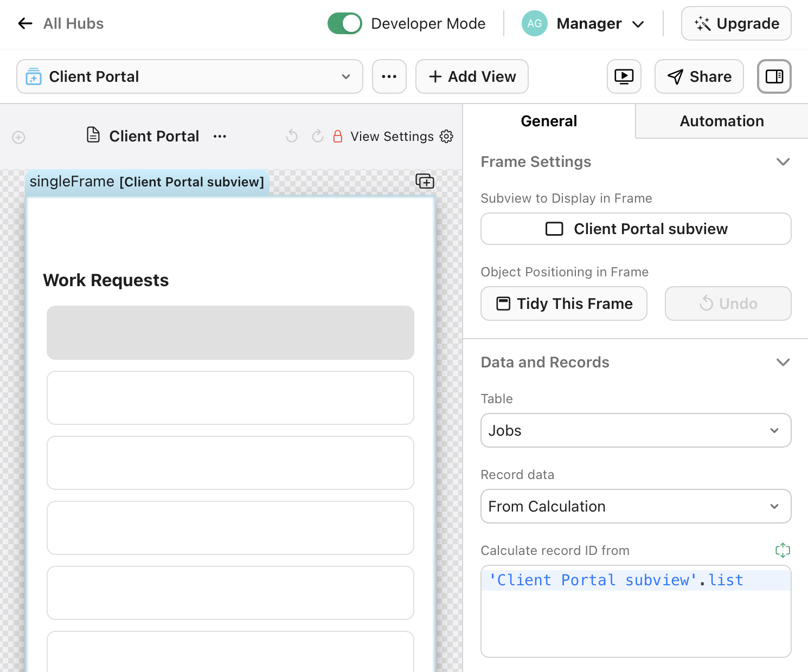Click the back arrow to All Hubs

[25, 23]
